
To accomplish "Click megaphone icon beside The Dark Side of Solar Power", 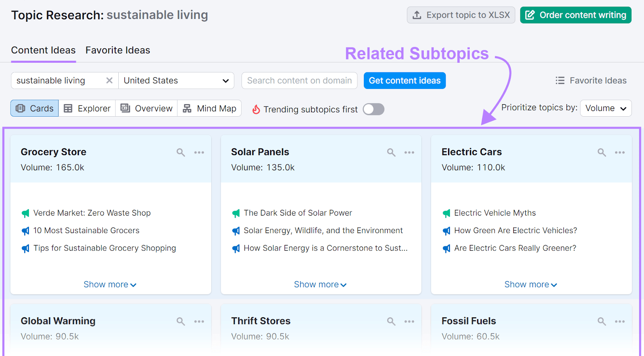I will [x=236, y=213].
